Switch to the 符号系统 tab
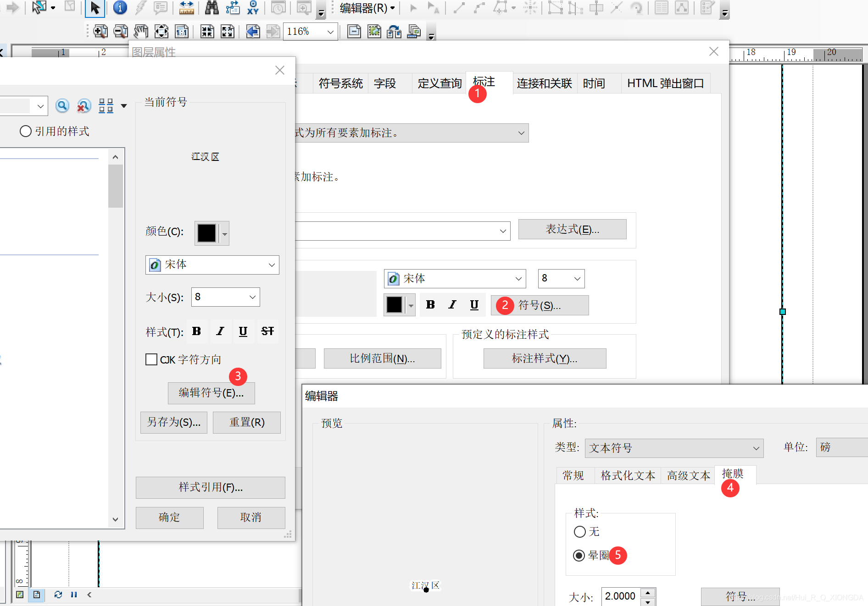 tap(340, 83)
